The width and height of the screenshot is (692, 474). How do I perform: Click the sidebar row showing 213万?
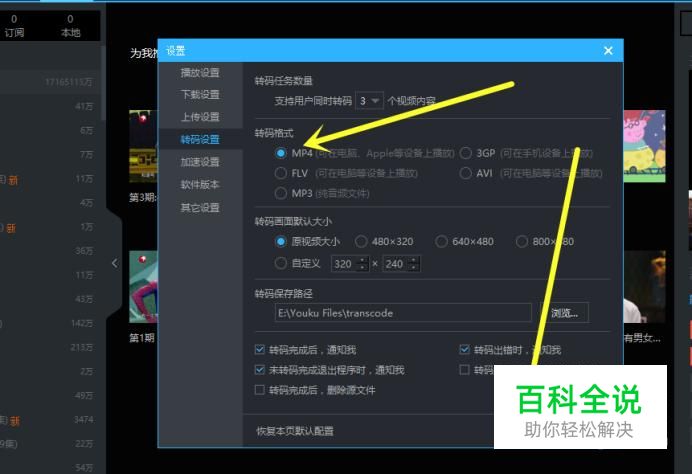[x=52, y=347]
